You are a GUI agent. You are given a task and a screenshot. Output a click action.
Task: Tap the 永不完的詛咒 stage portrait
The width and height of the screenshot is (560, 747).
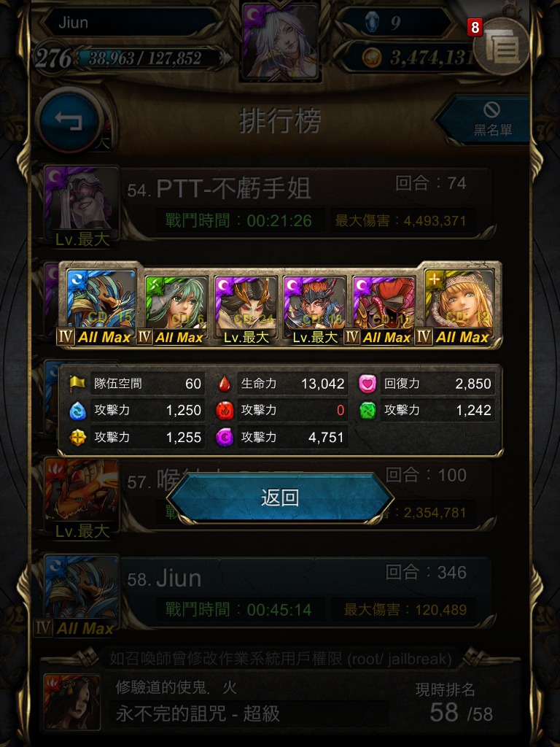pos(72,701)
